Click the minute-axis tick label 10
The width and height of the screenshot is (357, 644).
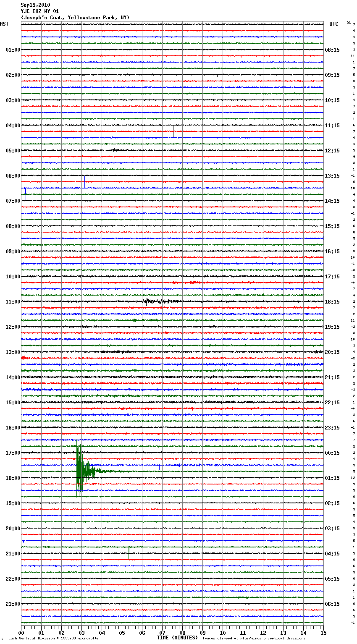[223, 633]
